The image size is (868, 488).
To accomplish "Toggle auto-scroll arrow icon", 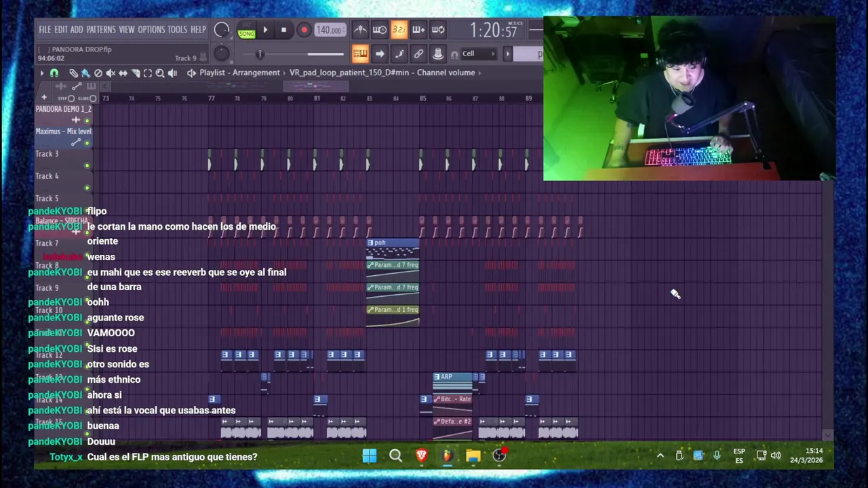I will coord(380,54).
